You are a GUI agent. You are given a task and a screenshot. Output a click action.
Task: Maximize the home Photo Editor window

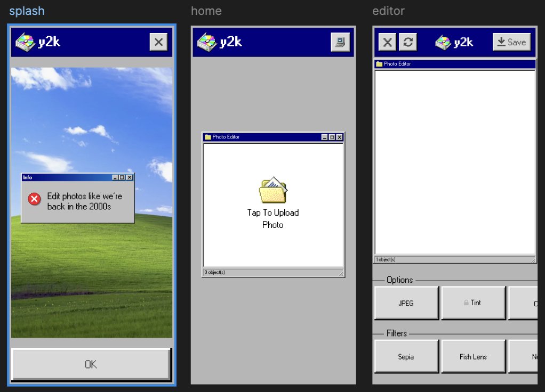[x=332, y=137]
